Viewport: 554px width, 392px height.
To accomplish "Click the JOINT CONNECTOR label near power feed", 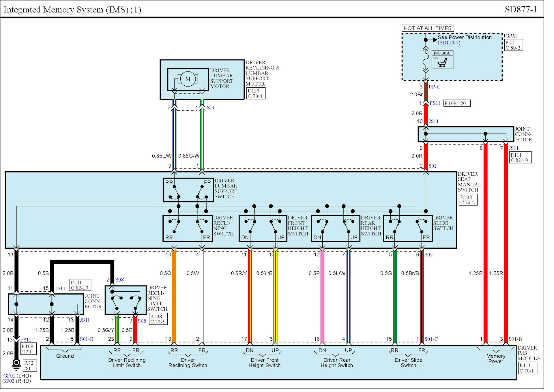I will coord(523,134).
